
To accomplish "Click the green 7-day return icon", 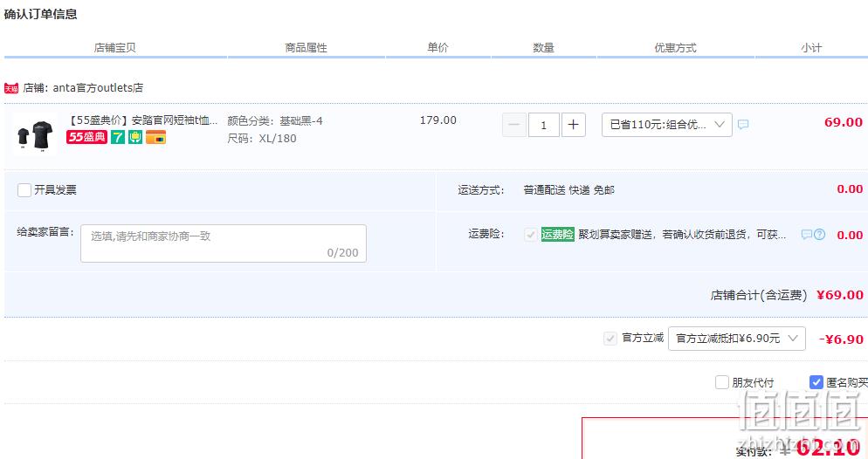I will click(x=117, y=137).
